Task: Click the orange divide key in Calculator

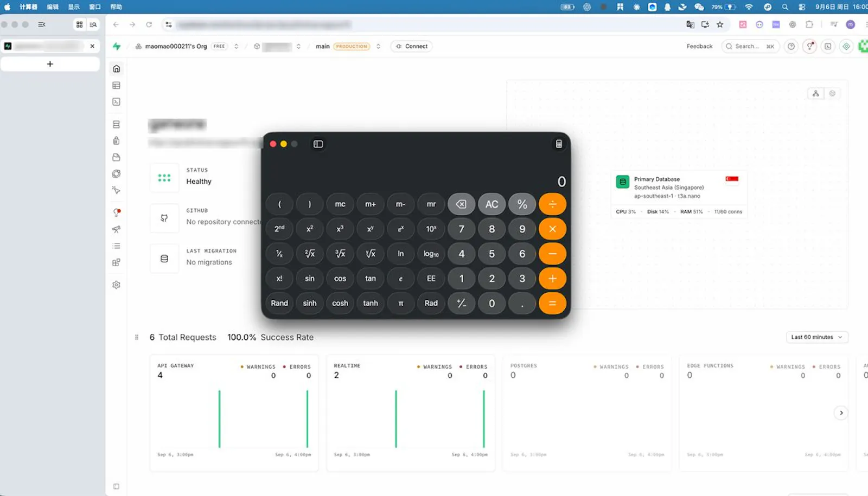Action: [x=552, y=204]
